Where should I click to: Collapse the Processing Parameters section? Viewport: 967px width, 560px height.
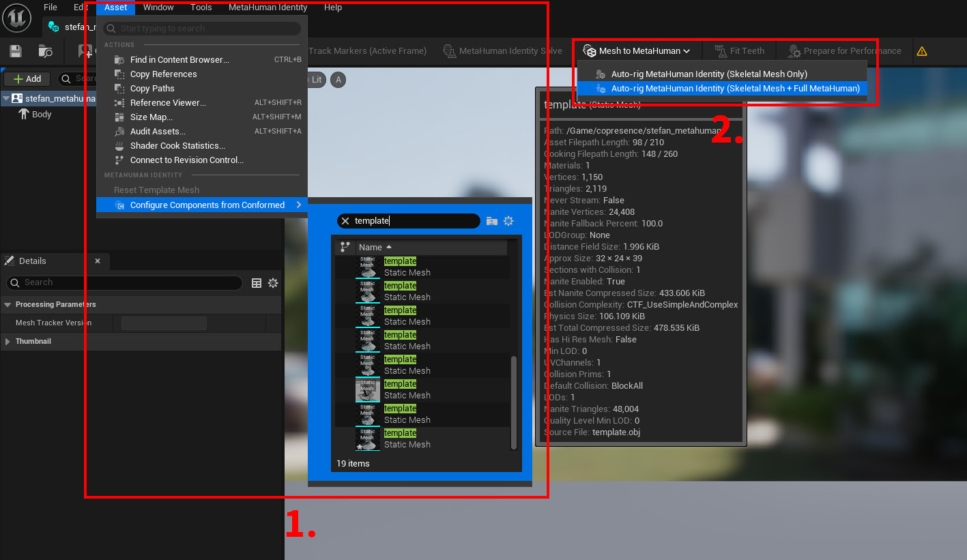pyautogui.click(x=8, y=305)
